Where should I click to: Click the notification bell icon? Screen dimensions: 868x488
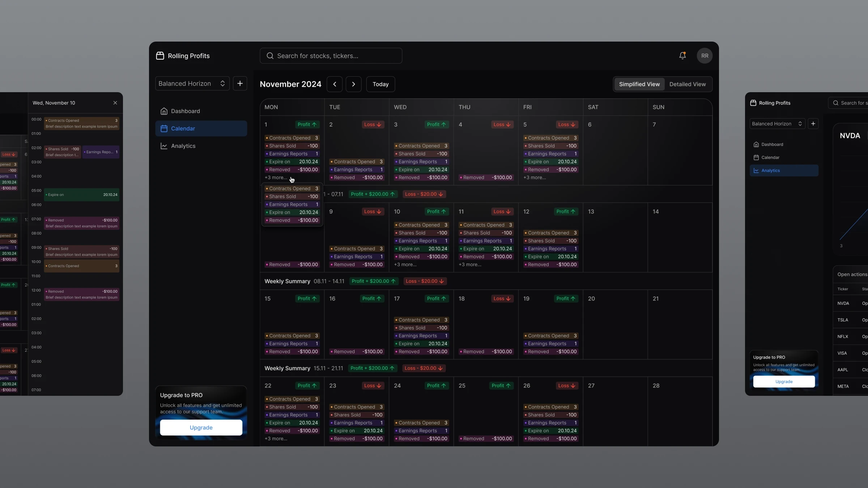pyautogui.click(x=682, y=56)
